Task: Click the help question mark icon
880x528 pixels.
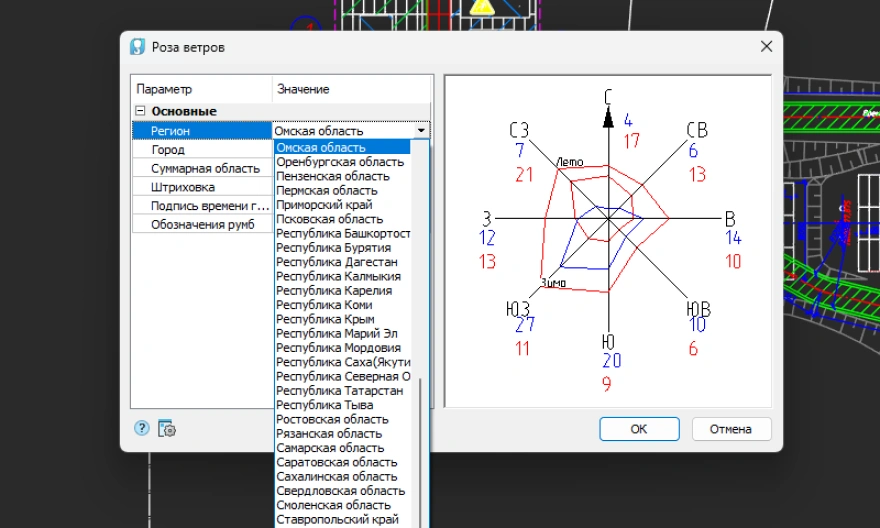Action: (141, 428)
